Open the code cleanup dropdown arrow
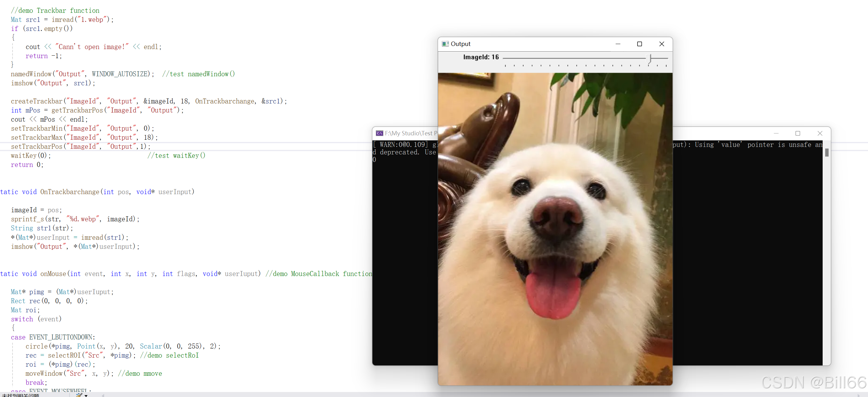868x397 pixels. (86, 395)
